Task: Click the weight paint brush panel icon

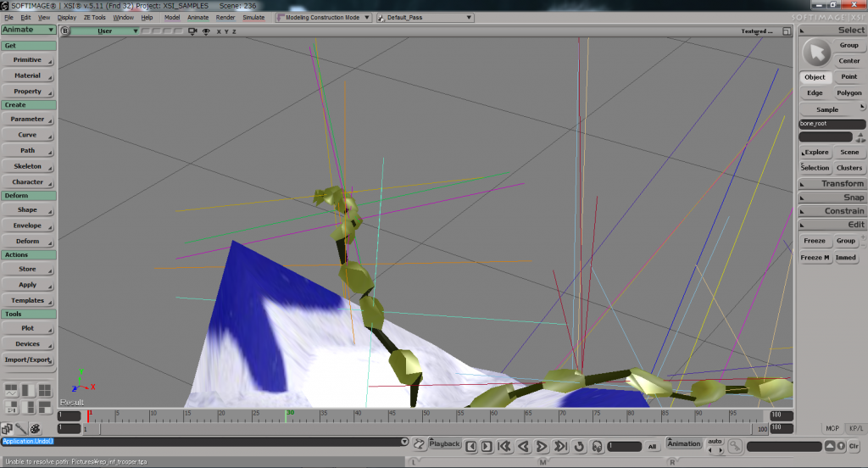Action: coord(21,429)
